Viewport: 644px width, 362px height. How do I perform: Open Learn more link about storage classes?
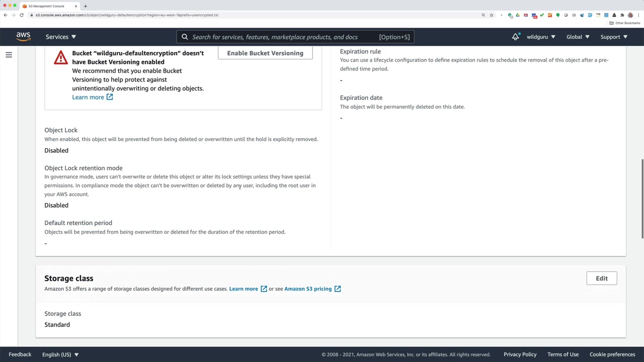(x=244, y=289)
